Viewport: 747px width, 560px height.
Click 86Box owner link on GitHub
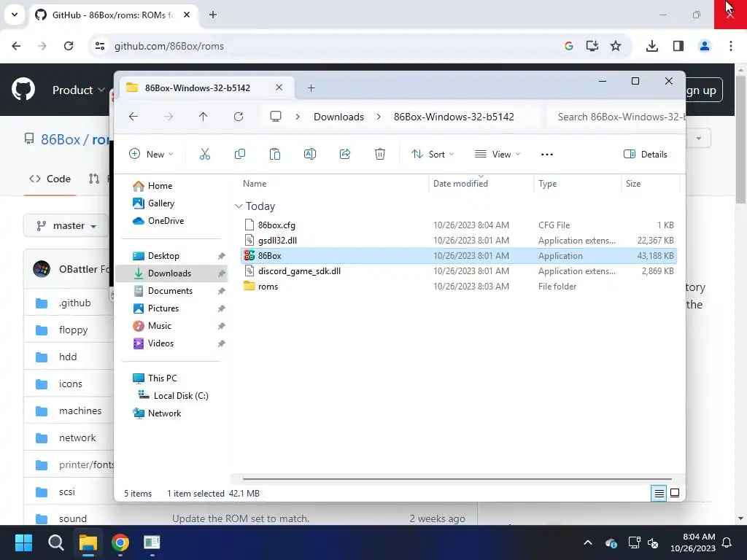click(x=61, y=139)
